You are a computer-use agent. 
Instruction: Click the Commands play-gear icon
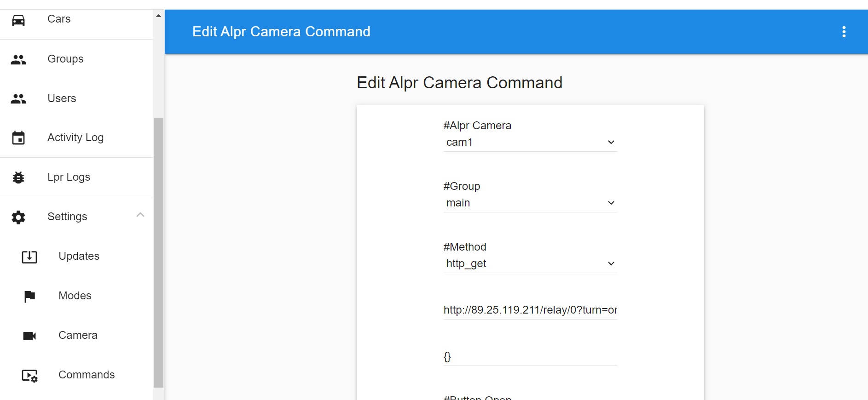pos(30,376)
